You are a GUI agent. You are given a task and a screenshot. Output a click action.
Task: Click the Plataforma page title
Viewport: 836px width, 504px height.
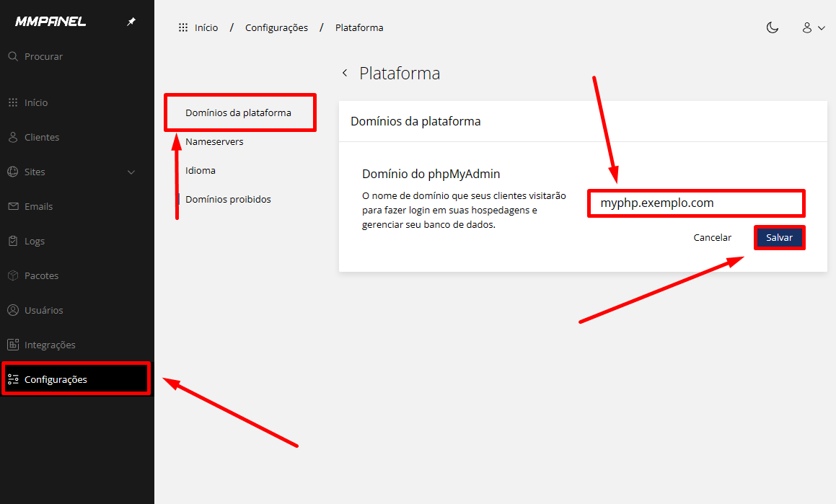(400, 73)
